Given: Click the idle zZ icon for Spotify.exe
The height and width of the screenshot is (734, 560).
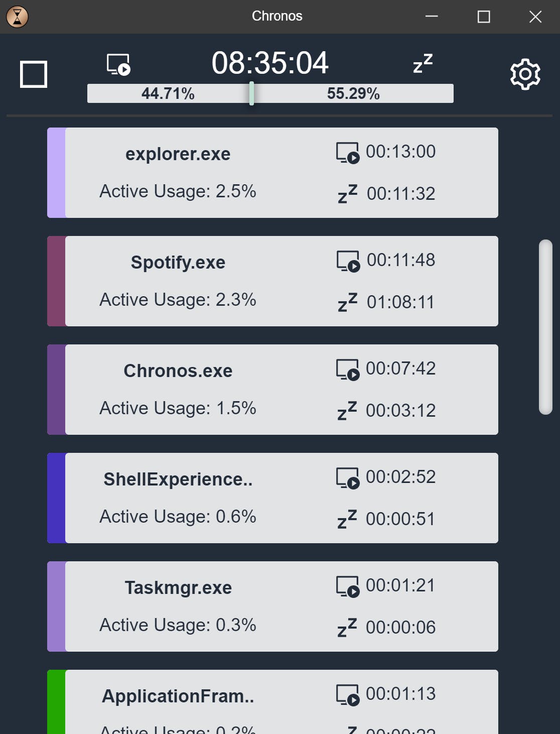Looking at the screenshot, I should pyautogui.click(x=348, y=302).
